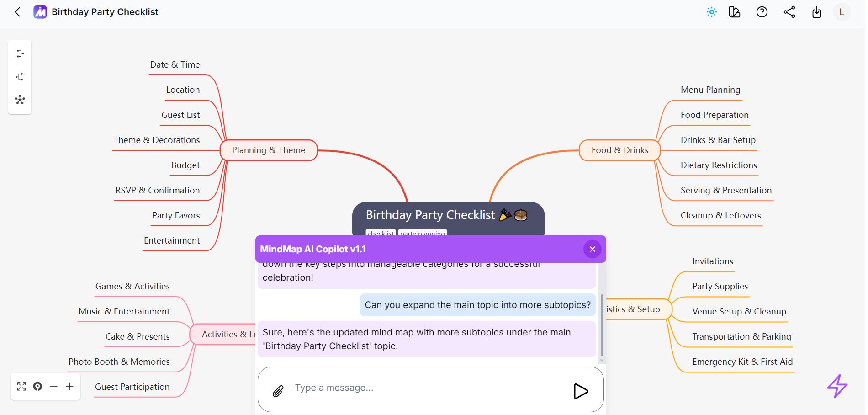Viewport: 868px width, 415px height.
Task: Click the Emergency Kit & First Aid subtopic
Action: click(x=742, y=362)
